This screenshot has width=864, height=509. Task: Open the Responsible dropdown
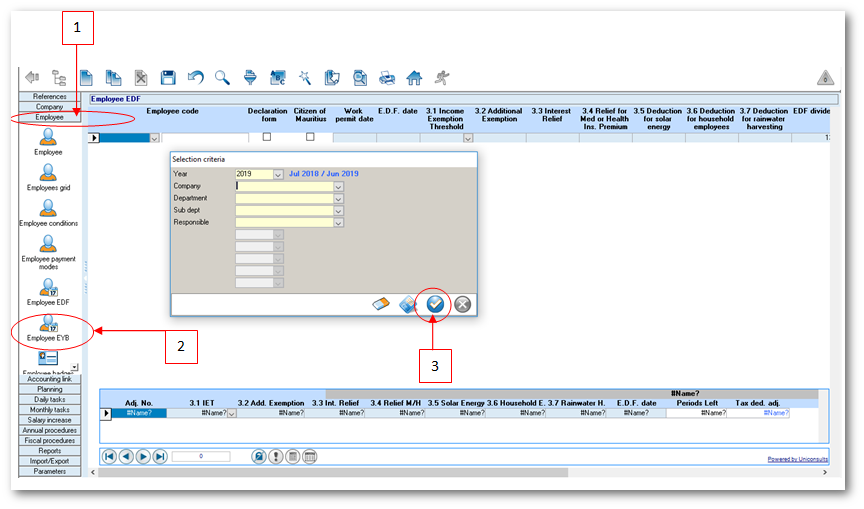tap(338, 222)
